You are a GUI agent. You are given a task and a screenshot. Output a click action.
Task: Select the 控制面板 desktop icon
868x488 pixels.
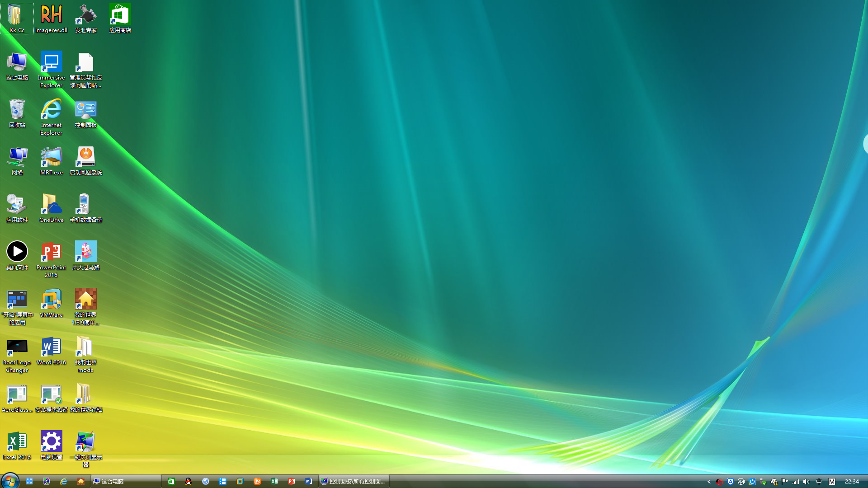point(85,113)
